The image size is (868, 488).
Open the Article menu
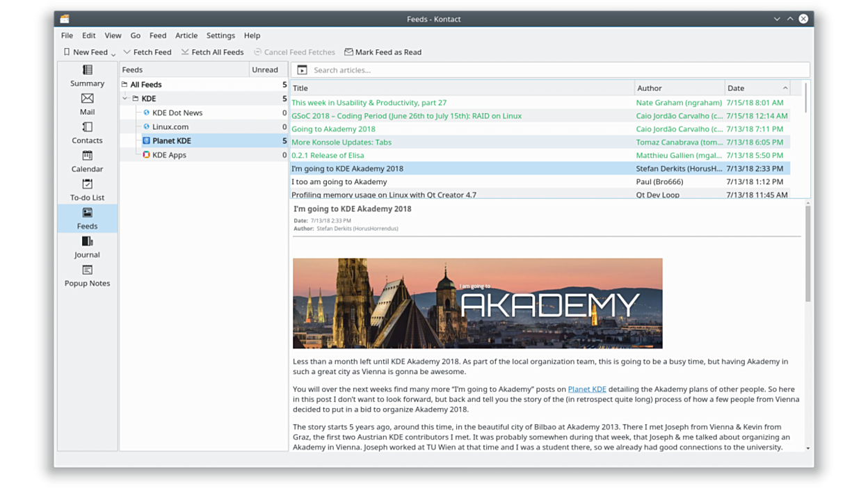[x=186, y=35]
